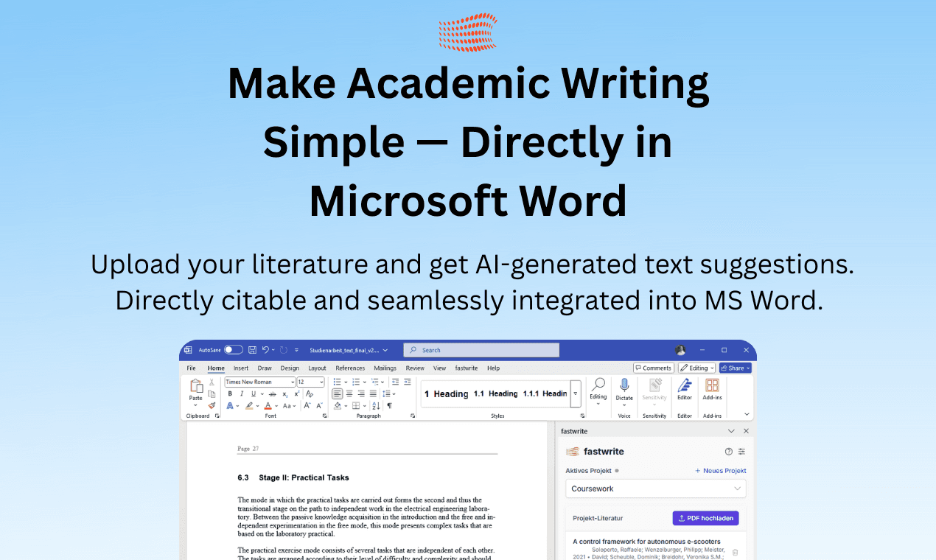
Task: Expand the Styles gallery
Action: 576,394
